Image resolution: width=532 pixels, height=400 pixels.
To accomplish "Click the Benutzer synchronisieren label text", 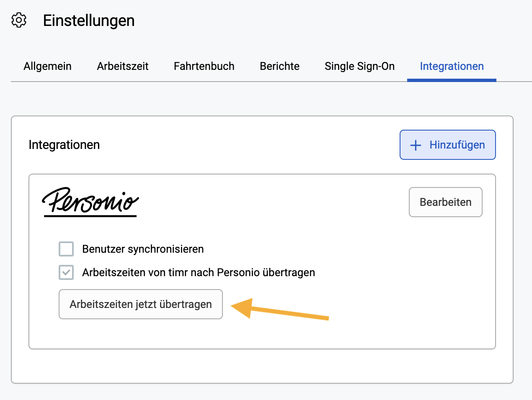I will coord(143,249).
